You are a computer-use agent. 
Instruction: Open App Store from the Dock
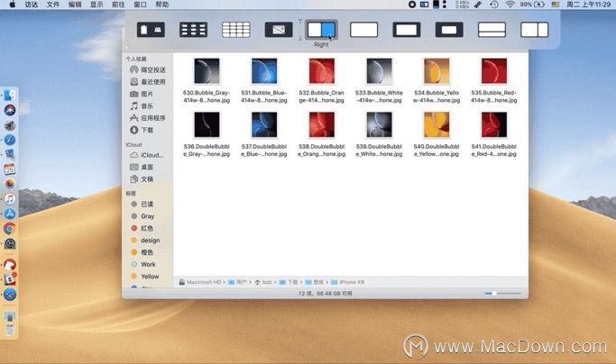click(x=10, y=214)
